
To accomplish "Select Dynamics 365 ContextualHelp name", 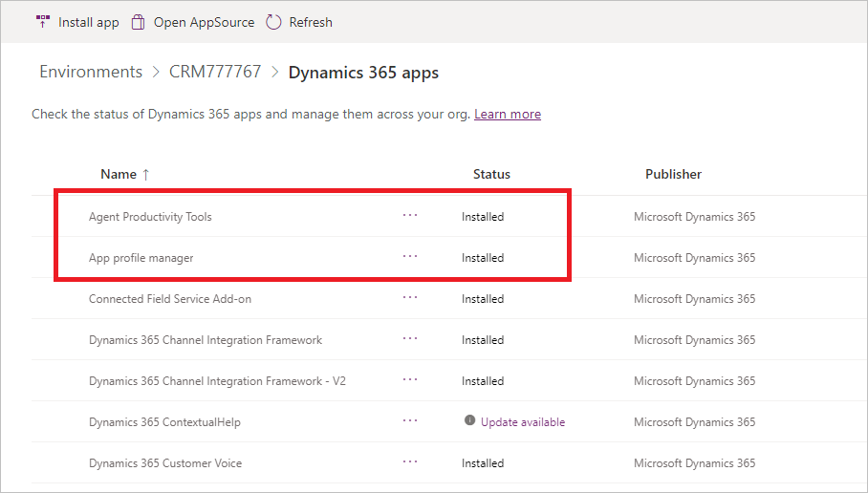I will pos(164,422).
